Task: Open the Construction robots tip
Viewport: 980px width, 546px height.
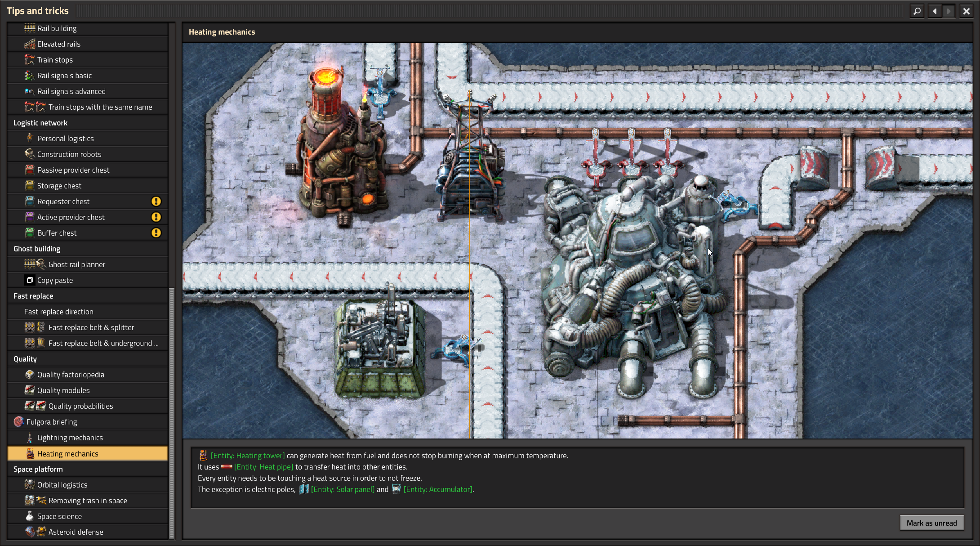Action: tap(88, 154)
